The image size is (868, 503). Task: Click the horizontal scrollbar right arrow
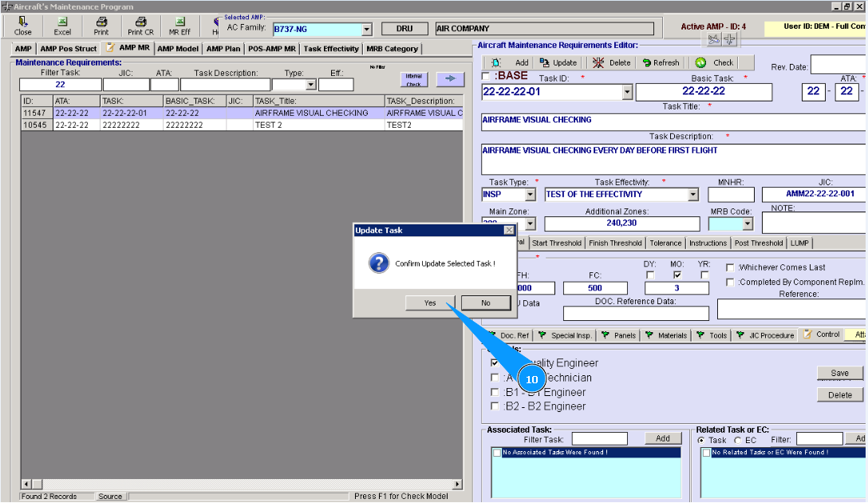point(457,484)
